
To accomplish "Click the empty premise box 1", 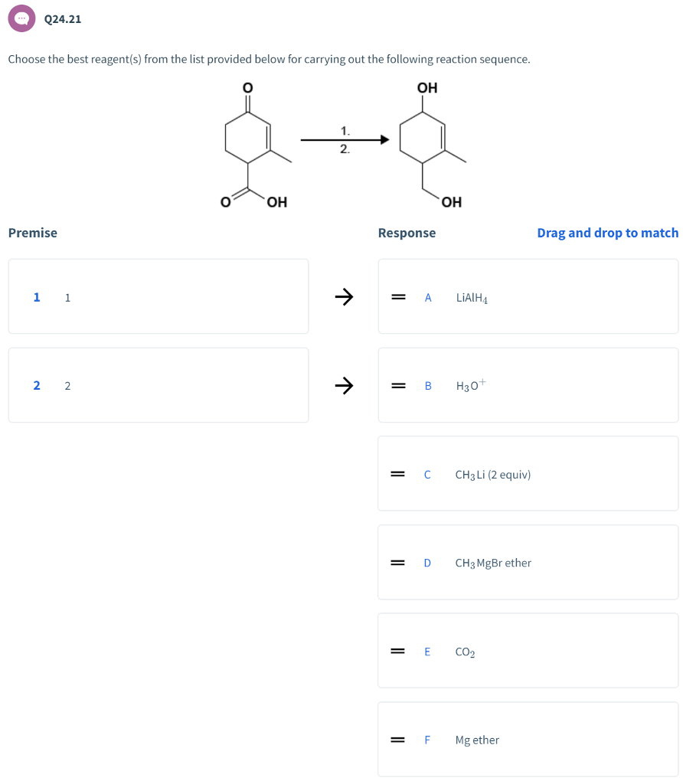I will (x=158, y=297).
